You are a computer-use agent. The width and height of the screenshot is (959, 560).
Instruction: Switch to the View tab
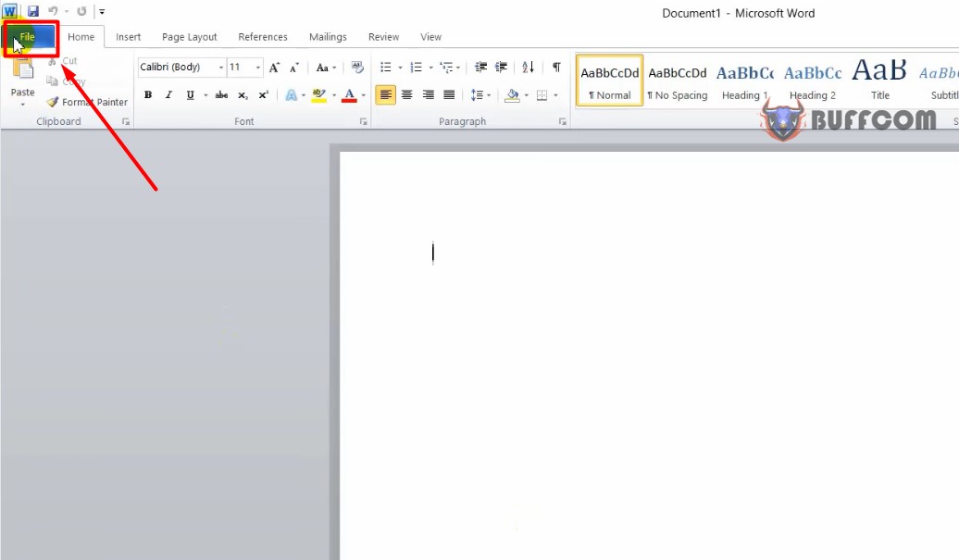point(430,37)
